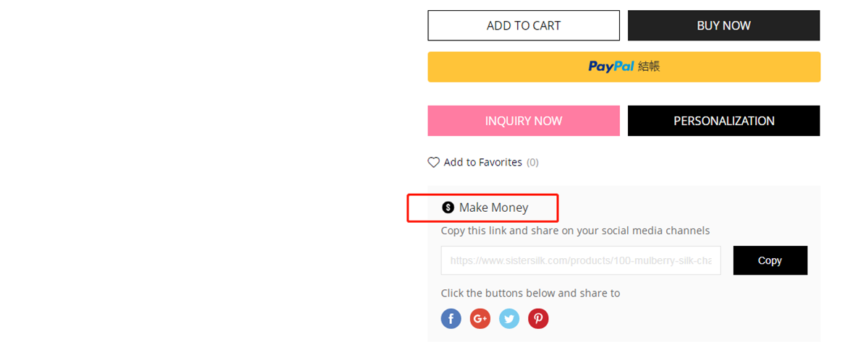Share via the Pinterest icon
868x355 pixels.
538,318
